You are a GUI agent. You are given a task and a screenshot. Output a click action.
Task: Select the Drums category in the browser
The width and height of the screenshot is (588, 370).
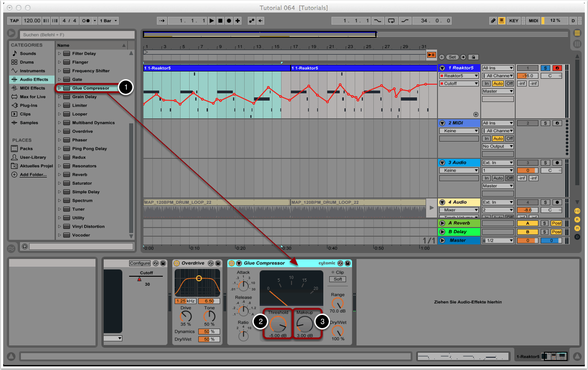26,62
